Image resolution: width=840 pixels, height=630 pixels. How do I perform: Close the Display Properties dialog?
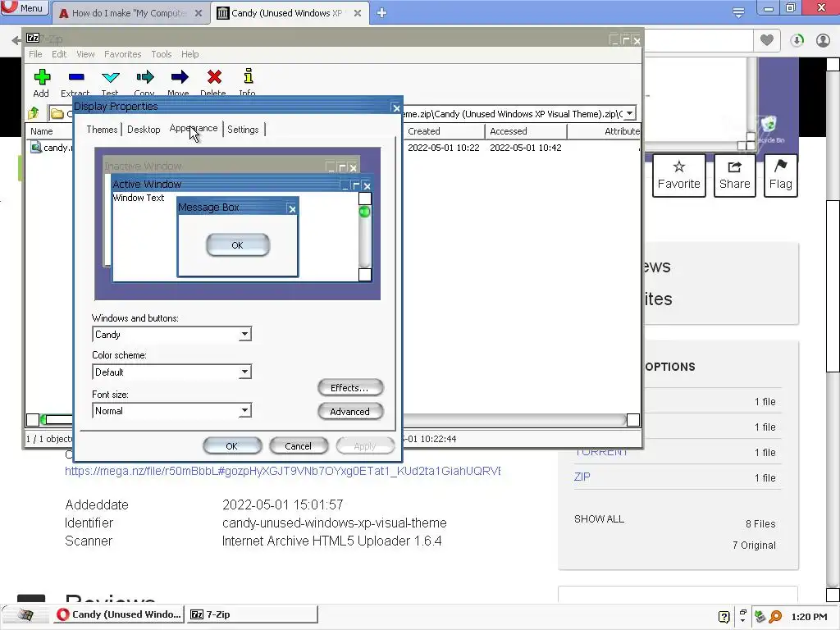click(396, 108)
